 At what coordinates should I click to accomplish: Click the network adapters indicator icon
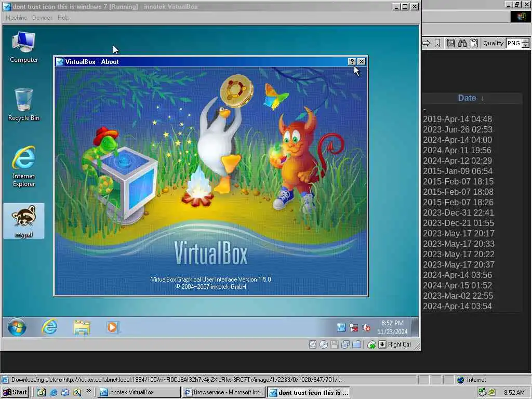[x=345, y=345]
